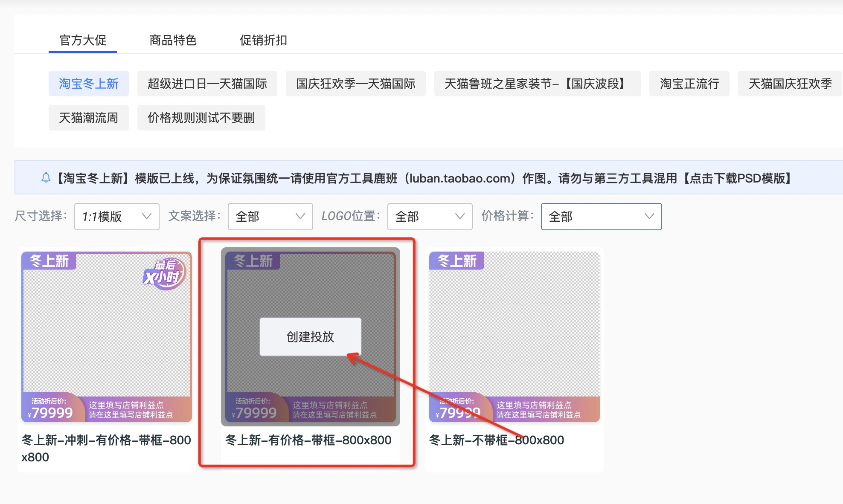
Task: Select the 淘宝冬上新 campaign tag
Action: (89, 84)
